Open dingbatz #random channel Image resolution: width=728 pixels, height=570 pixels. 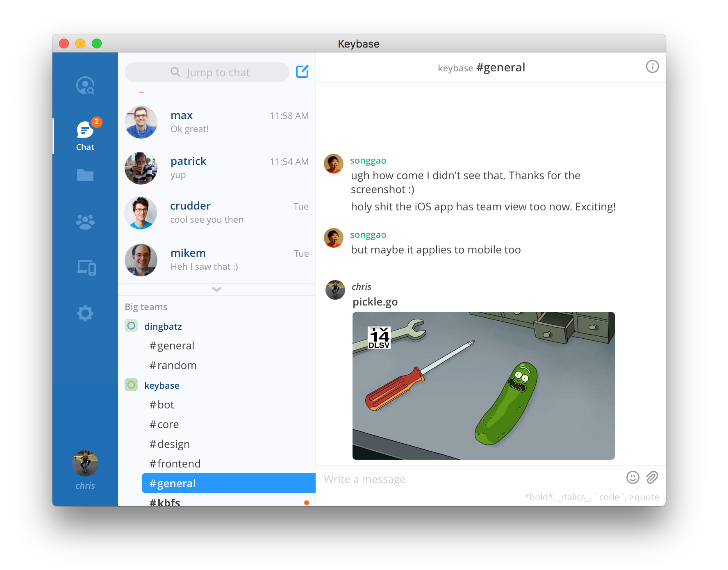(x=228, y=365)
